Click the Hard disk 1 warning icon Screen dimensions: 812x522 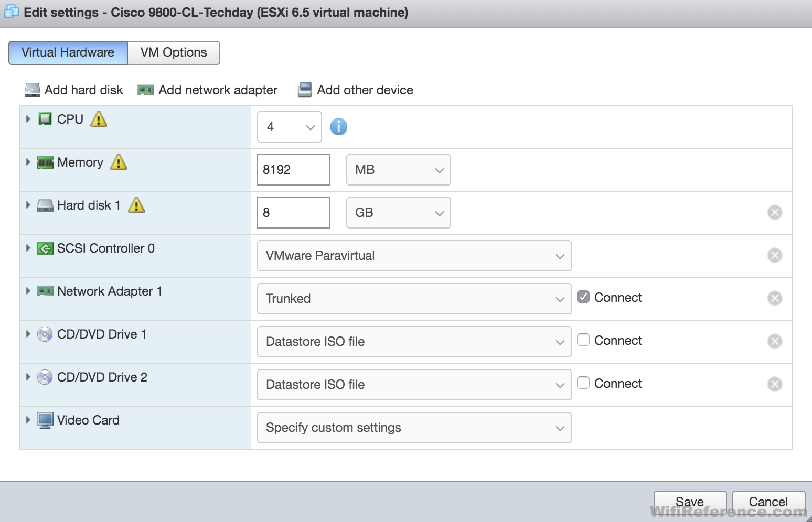click(x=136, y=205)
